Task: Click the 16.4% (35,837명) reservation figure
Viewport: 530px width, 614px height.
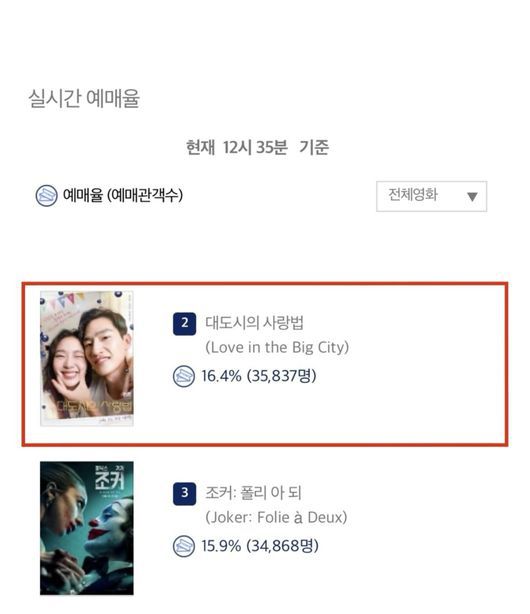Action: coord(259,376)
